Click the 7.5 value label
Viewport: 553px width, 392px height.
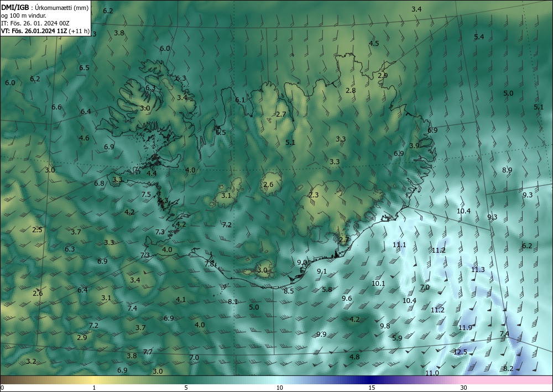(146, 194)
